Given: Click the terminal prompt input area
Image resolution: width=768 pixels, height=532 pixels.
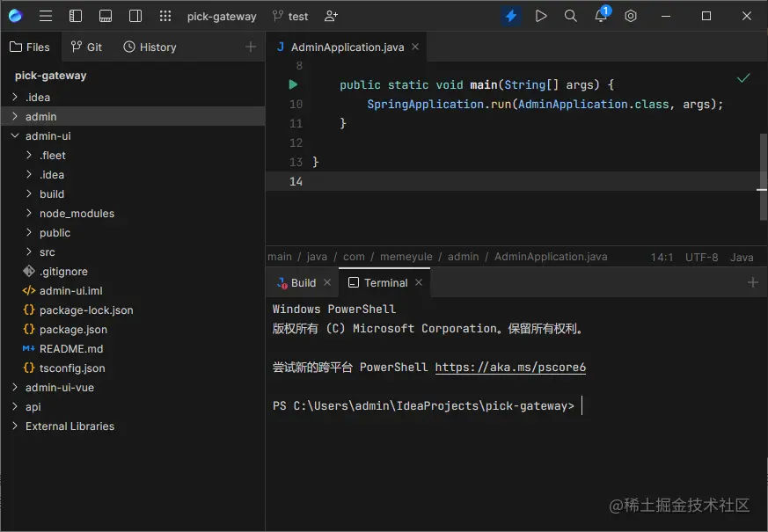Looking at the screenshot, I should (583, 405).
